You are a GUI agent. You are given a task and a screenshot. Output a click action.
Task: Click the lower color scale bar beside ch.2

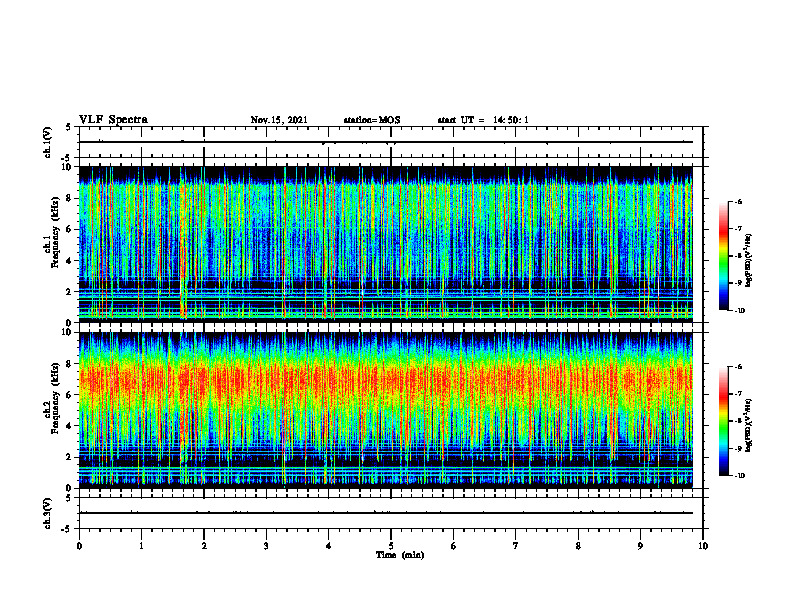(x=724, y=421)
